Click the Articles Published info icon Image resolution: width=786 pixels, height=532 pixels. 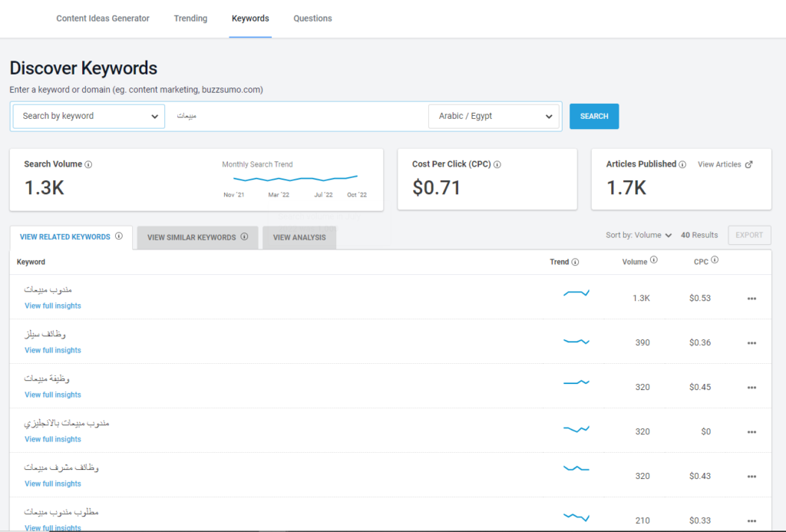point(682,164)
